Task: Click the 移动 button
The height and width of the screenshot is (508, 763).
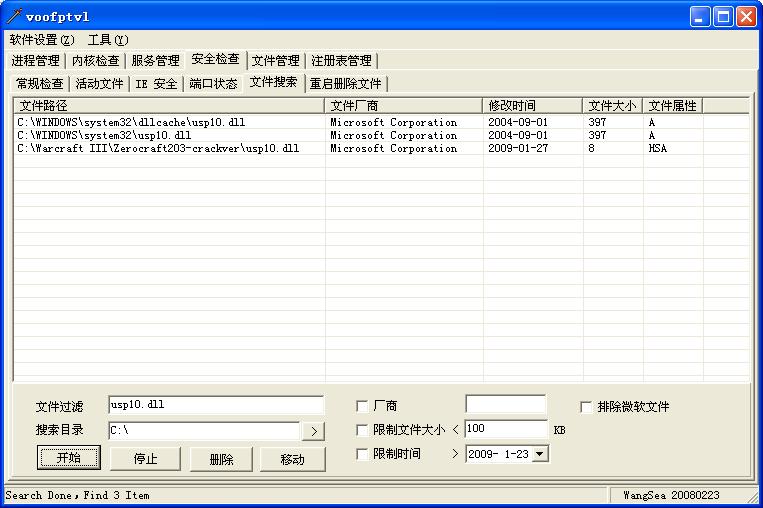Action: (x=292, y=459)
